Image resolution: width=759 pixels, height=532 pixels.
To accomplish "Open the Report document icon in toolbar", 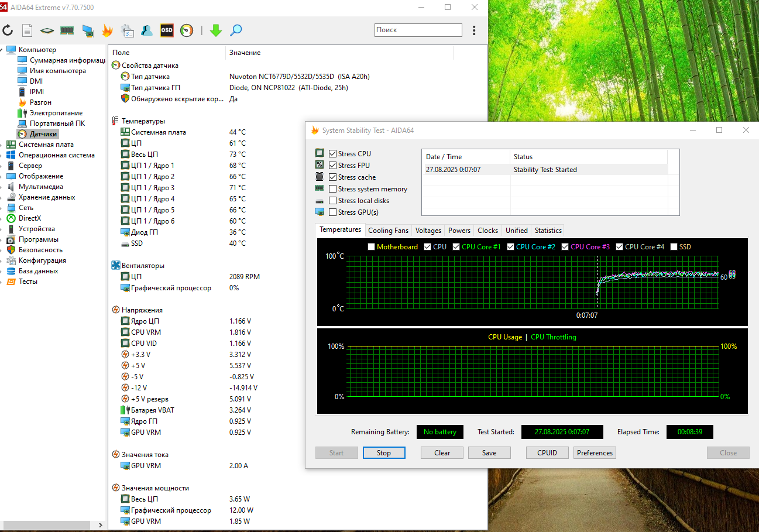I will click(x=28, y=30).
